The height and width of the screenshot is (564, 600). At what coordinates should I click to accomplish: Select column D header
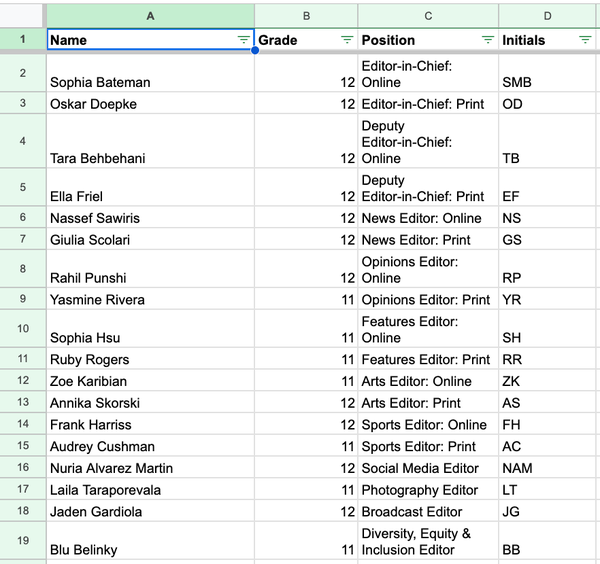(x=548, y=15)
